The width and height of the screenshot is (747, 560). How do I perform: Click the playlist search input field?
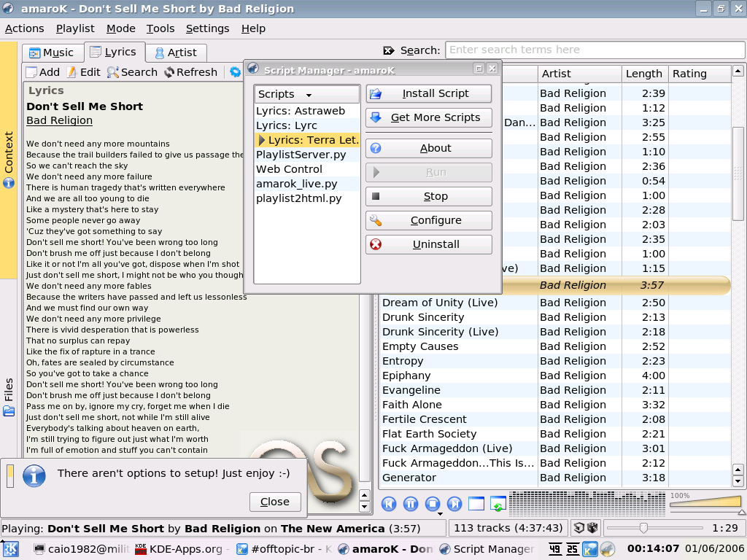(x=595, y=50)
